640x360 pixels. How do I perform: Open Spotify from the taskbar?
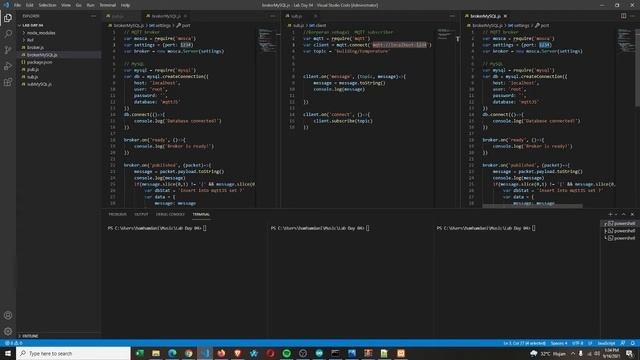pyautogui.click(x=287, y=353)
